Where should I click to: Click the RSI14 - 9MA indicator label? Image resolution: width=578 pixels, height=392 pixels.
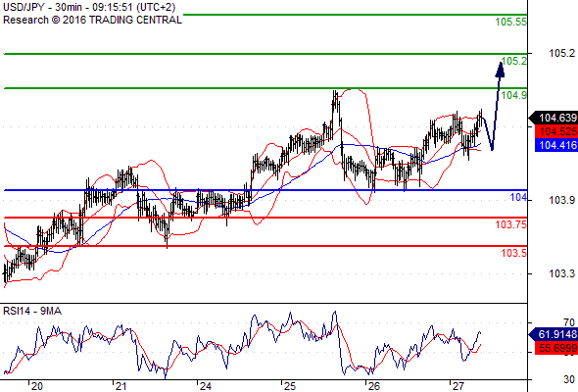[32, 312]
